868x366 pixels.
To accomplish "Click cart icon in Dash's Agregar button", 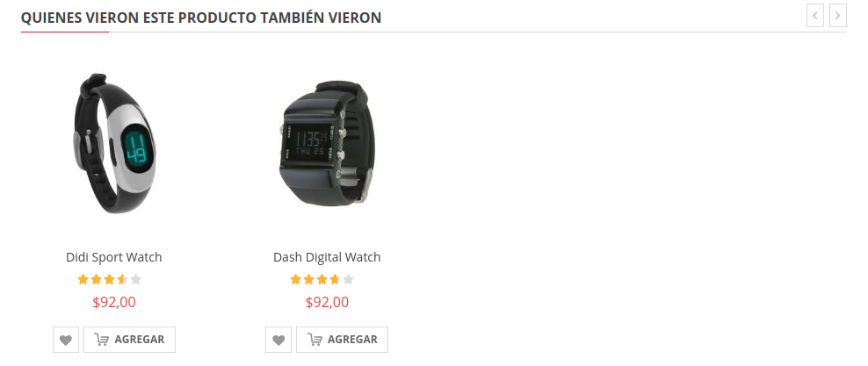I will (315, 340).
